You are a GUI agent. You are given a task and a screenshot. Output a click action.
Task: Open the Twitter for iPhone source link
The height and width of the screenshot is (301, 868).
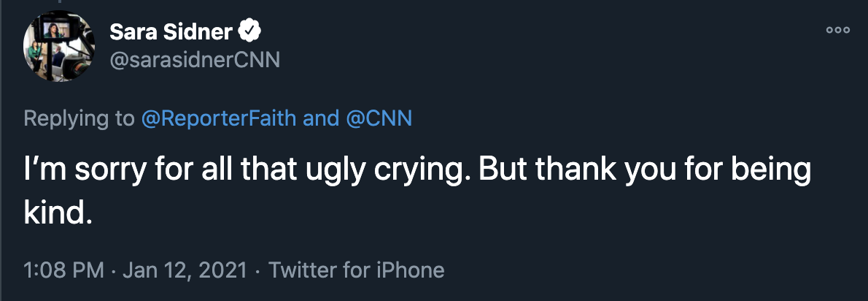click(x=357, y=270)
